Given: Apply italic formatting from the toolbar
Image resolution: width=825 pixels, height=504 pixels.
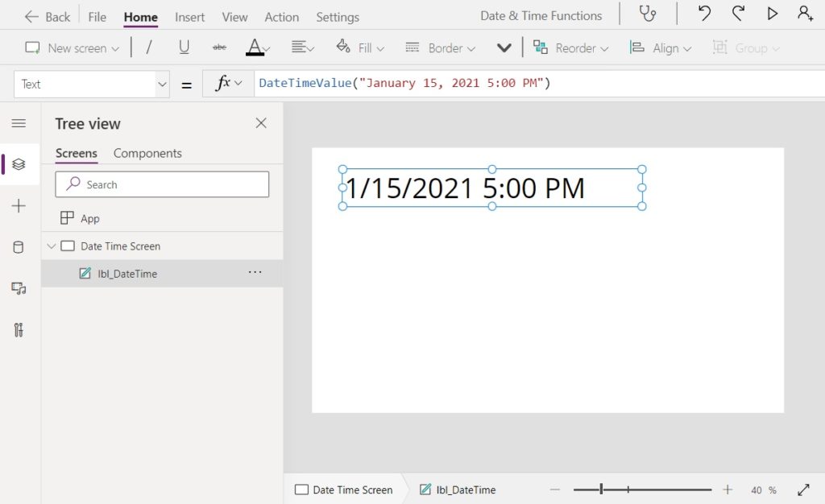Looking at the screenshot, I should [x=150, y=48].
